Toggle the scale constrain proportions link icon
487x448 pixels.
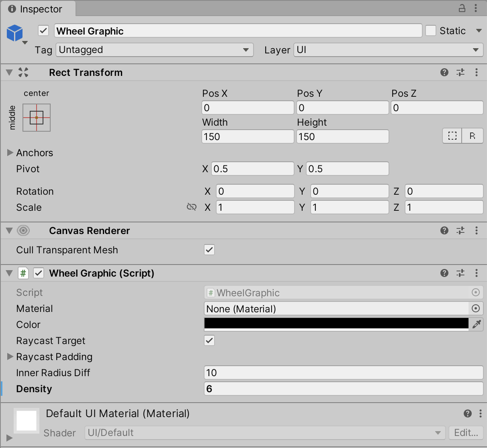click(192, 207)
